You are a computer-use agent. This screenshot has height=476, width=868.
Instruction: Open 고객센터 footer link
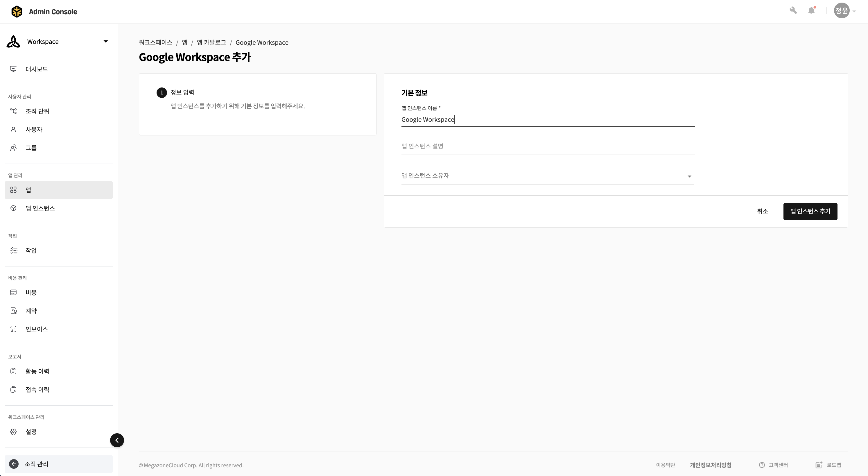(778, 465)
